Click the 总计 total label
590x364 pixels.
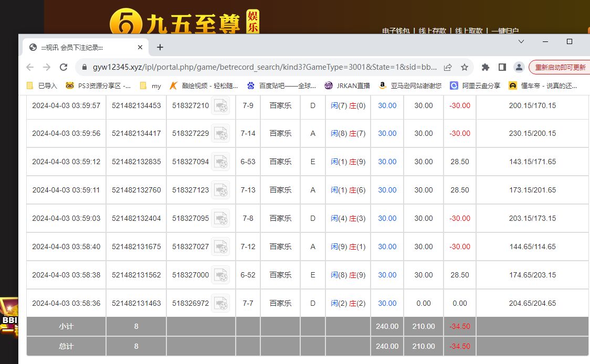coord(66,346)
